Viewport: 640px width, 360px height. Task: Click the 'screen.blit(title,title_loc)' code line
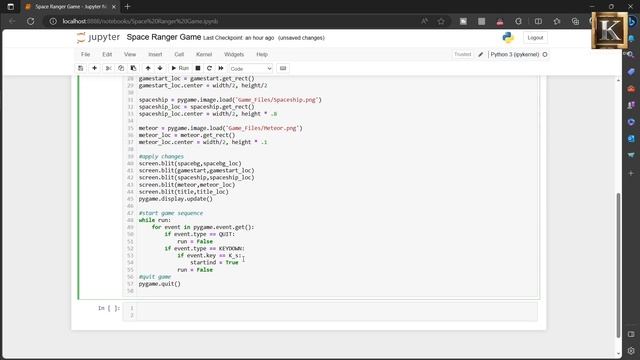tap(183, 191)
